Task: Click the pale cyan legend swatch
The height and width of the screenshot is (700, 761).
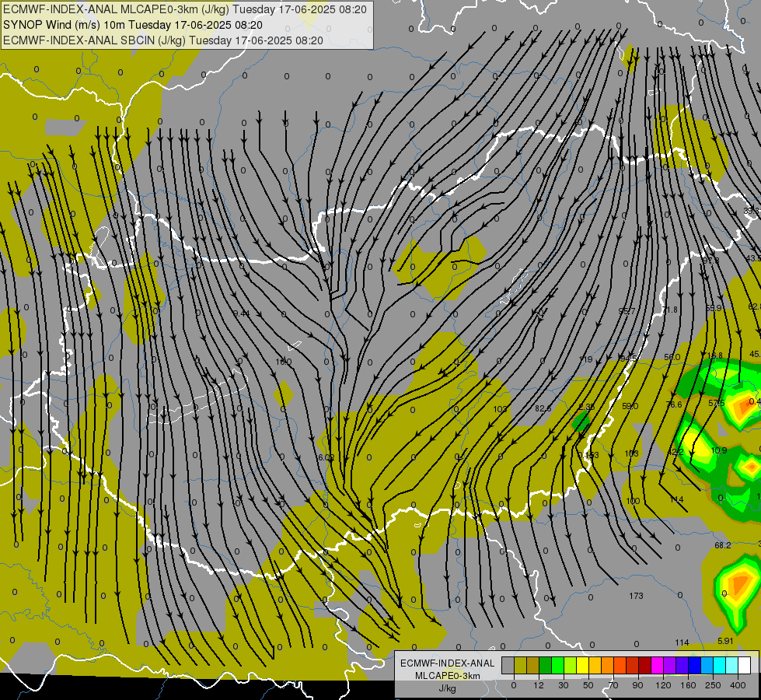Action: point(732,665)
